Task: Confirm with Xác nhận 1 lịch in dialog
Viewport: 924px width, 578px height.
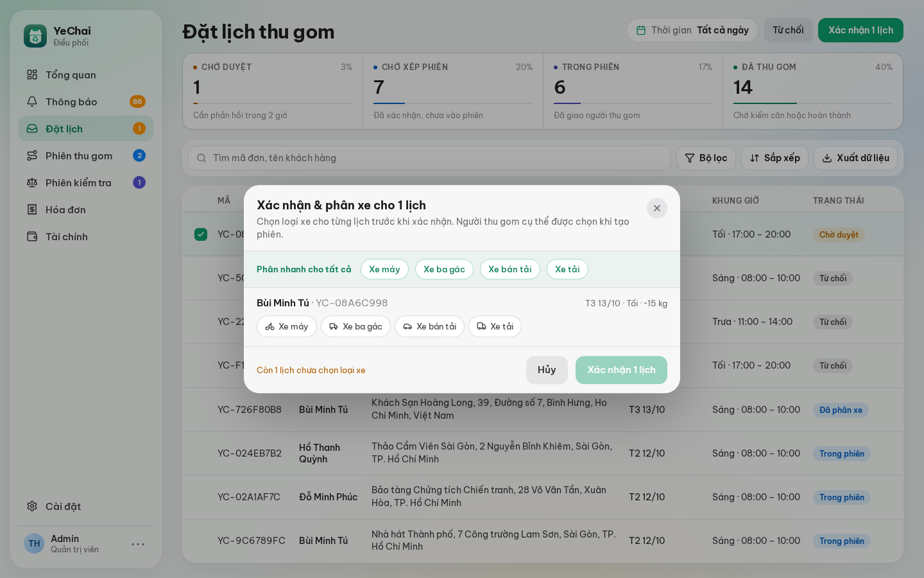Action: pos(621,370)
